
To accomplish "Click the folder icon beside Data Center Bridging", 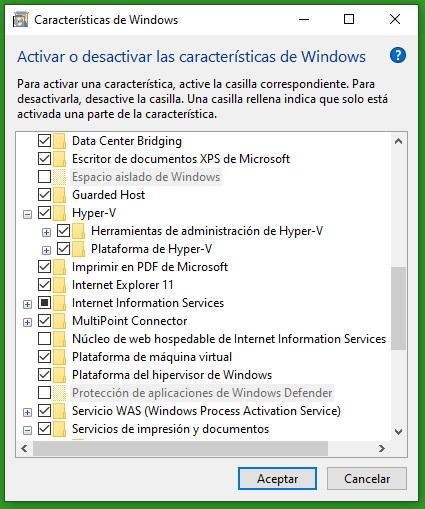I will pos(60,141).
